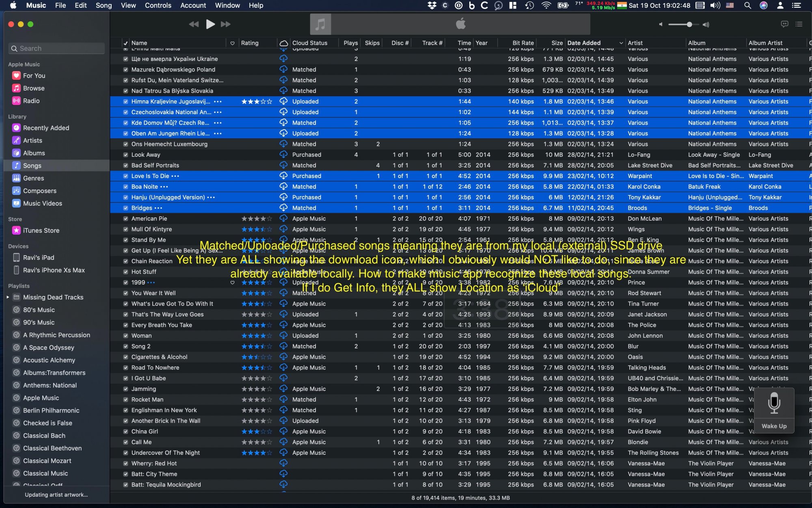Open the Controls menu

click(x=158, y=5)
